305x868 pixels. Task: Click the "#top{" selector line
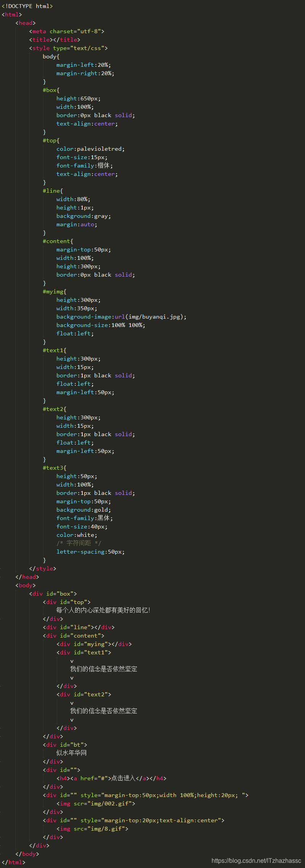tap(51, 140)
